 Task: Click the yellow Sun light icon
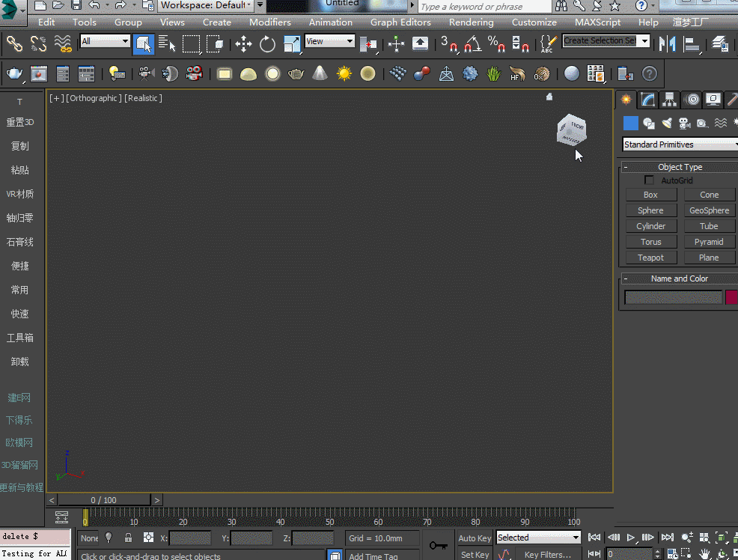coord(344,73)
